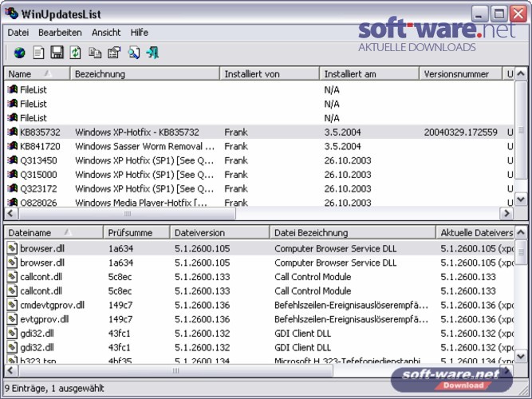Sort by Installiert von column header
532x399 pixels.
click(270, 73)
